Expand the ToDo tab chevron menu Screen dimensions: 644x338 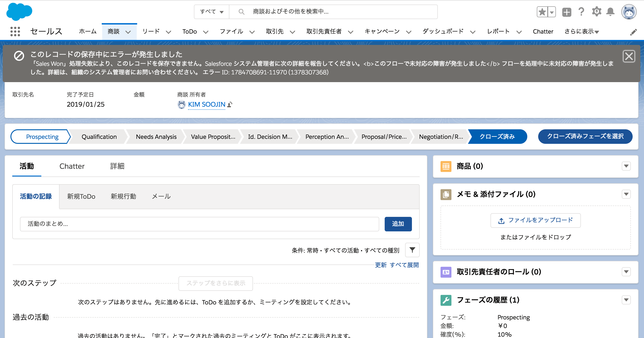point(206,32)
